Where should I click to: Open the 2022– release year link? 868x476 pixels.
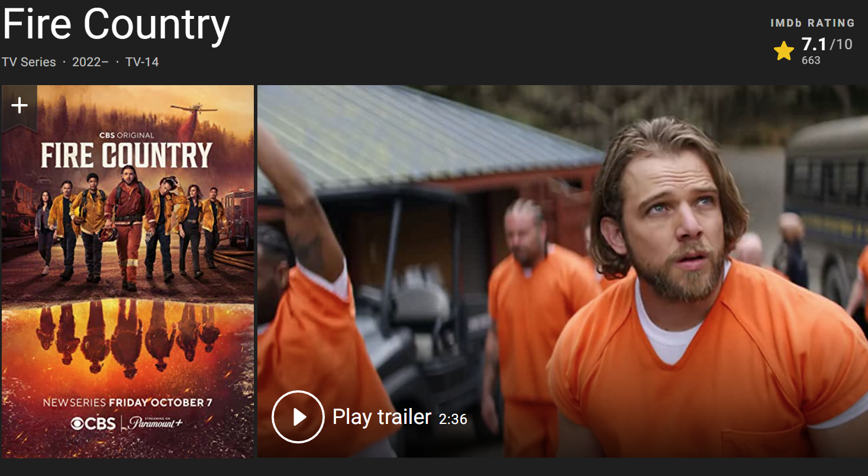point(90,62)
